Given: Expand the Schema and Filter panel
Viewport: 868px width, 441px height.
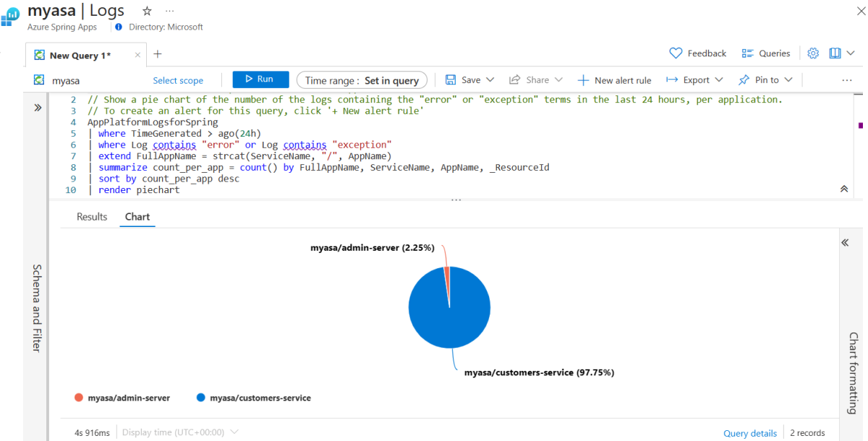Looking at the screenshot, I should (x=38, y=108).
